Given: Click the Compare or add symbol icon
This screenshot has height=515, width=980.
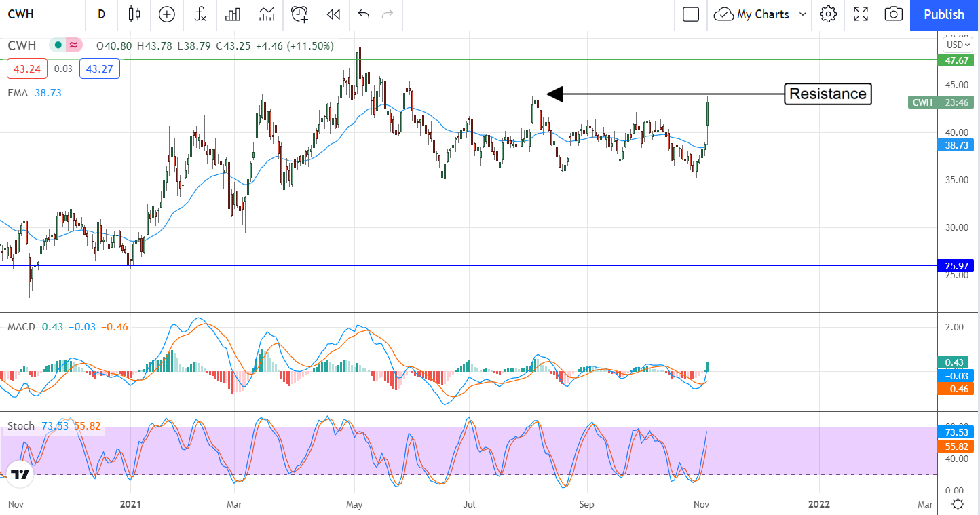Looking at the screenshot, I should [166, 14].
